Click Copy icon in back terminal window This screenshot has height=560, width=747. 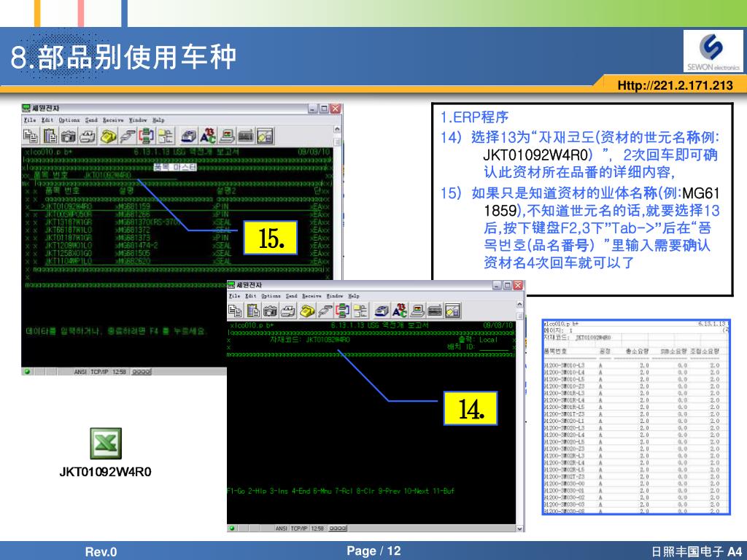point(31,136)
